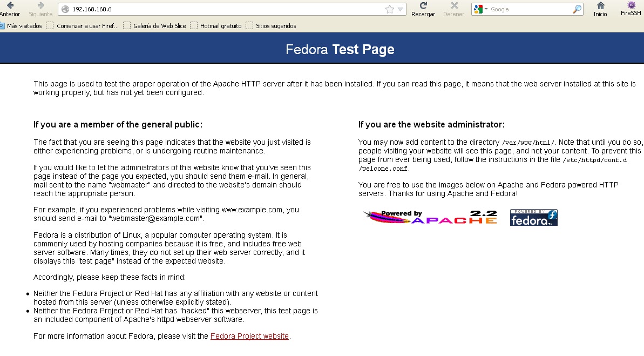
Task: Open the Sitios sugeridos bookmark
Action: coord(270,26)
